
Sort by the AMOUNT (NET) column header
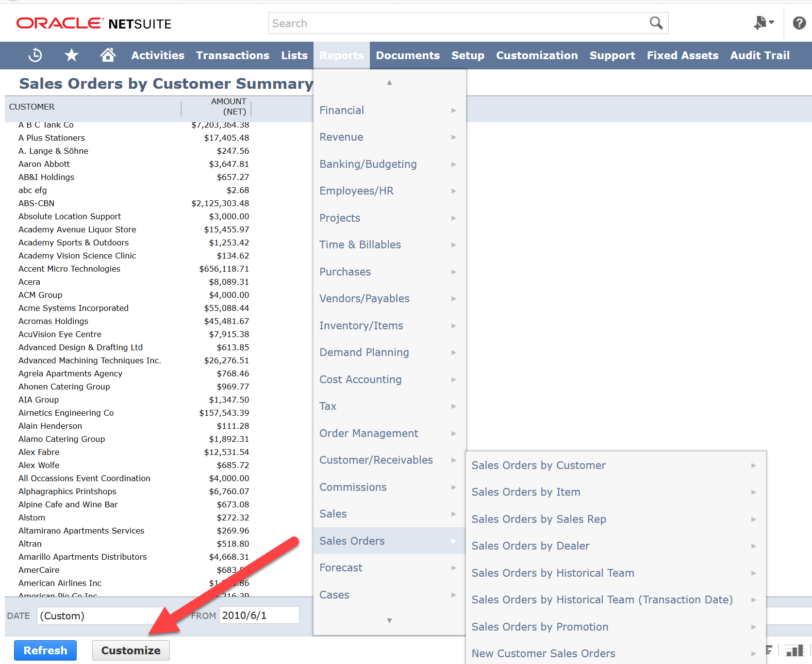pos(229,106)
